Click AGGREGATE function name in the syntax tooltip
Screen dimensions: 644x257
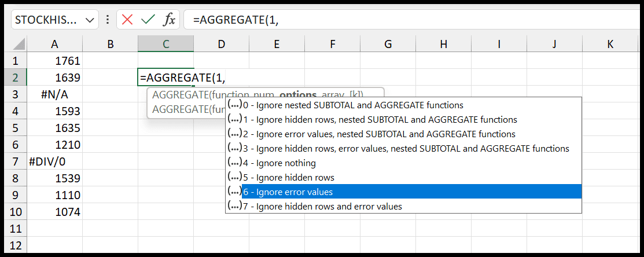click(179, 94)
